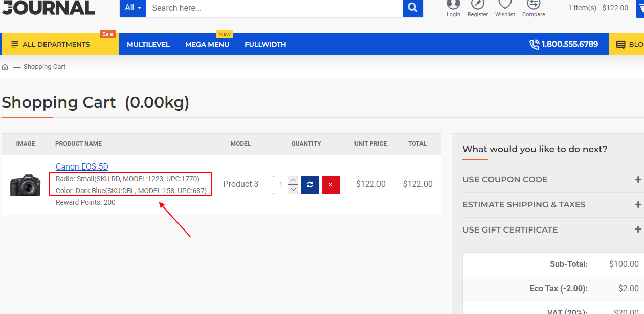Expand the Use Coupon Code section

tap(552, 180)
